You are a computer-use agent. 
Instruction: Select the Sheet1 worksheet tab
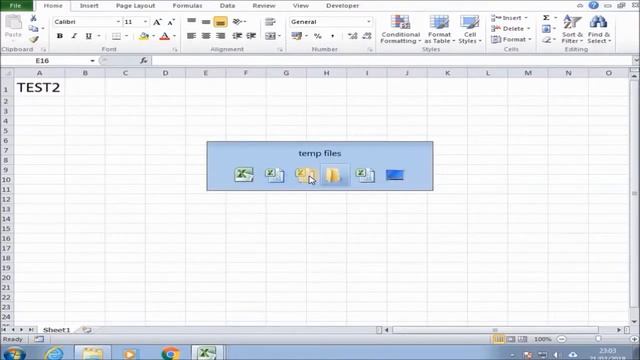click(x=56, y=329)
